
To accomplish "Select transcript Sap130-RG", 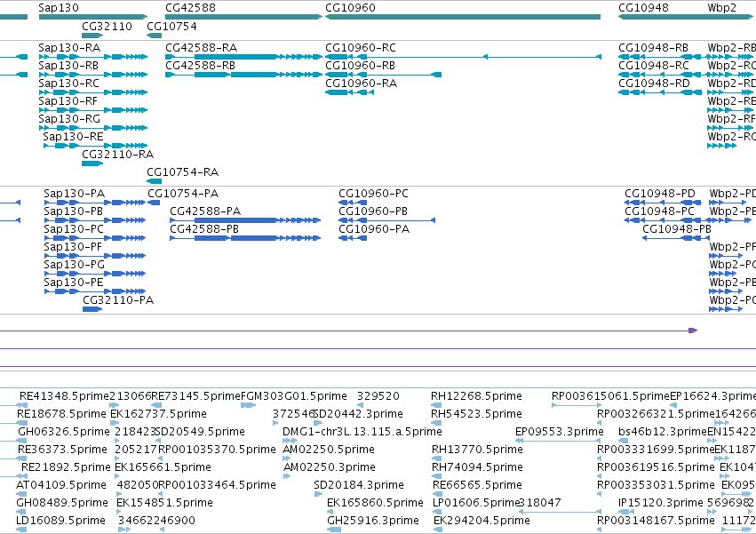I will coord(69,119).
